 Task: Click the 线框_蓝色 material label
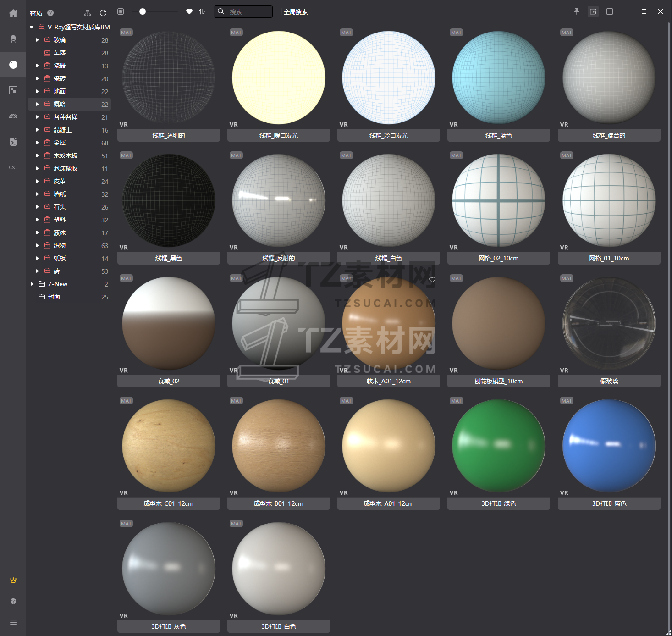pos(498,135)
